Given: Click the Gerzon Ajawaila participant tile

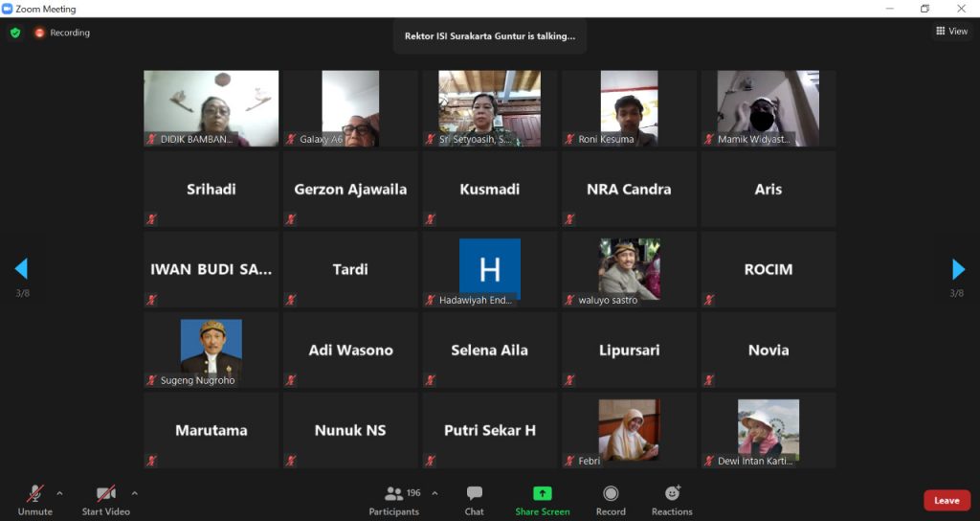Looking at the screenshot, I should point(350,190).
